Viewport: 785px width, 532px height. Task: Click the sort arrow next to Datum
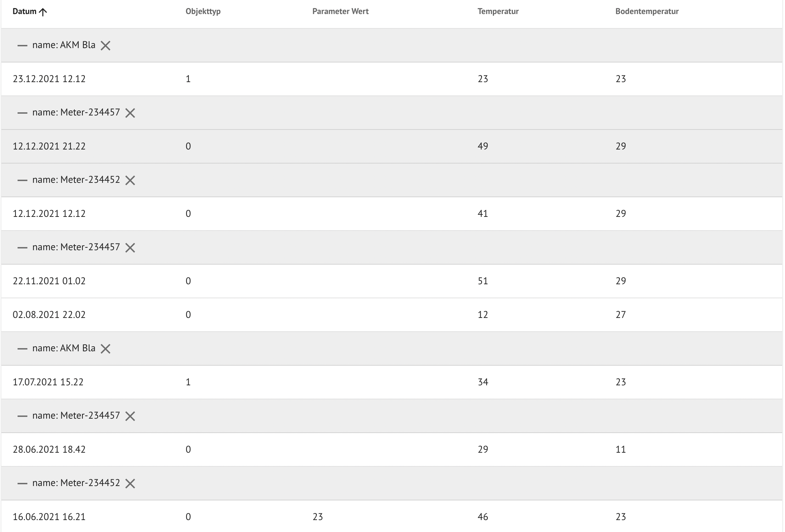(43, 12)
